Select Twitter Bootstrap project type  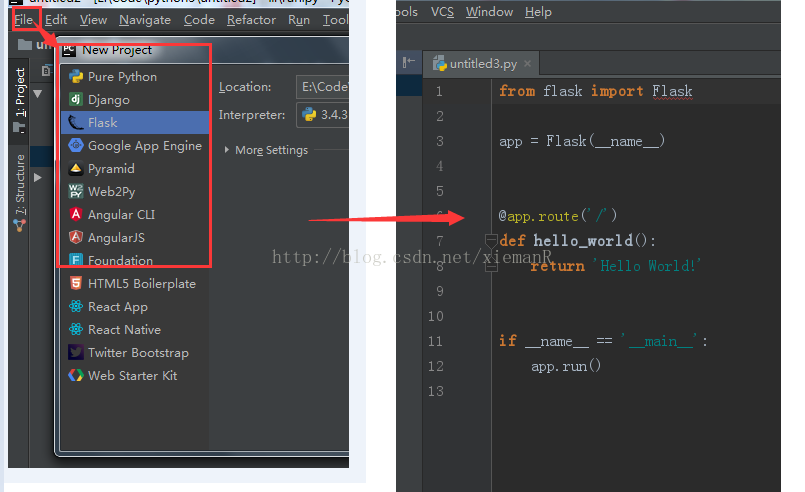(135, 352)
